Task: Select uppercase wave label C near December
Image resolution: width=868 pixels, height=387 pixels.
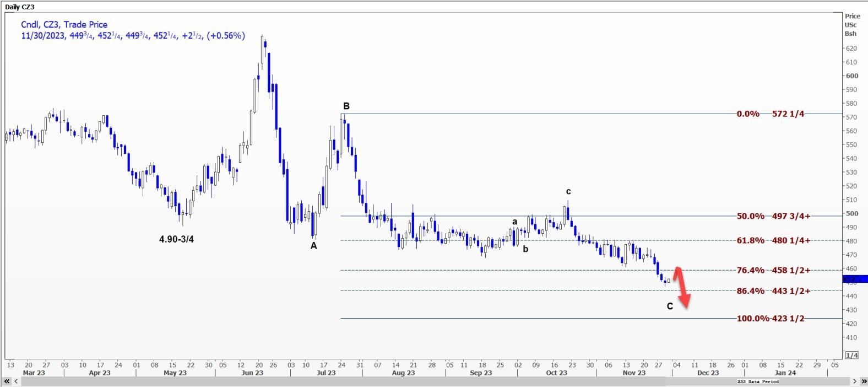Action: tap(670, 306)
